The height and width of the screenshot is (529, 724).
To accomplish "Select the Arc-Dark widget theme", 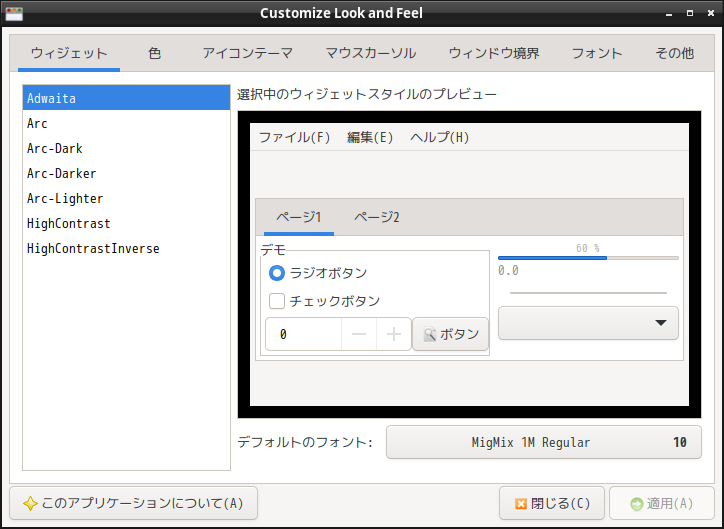I will [55, 149].
